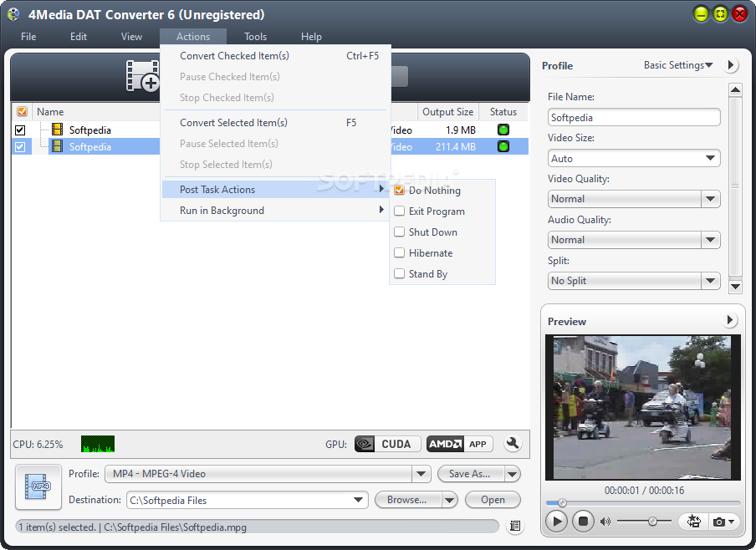The width and height of the screenshot is (756, 550).
Task: Uncheck the selected Softpedia item checkbox
Action: 20,146
